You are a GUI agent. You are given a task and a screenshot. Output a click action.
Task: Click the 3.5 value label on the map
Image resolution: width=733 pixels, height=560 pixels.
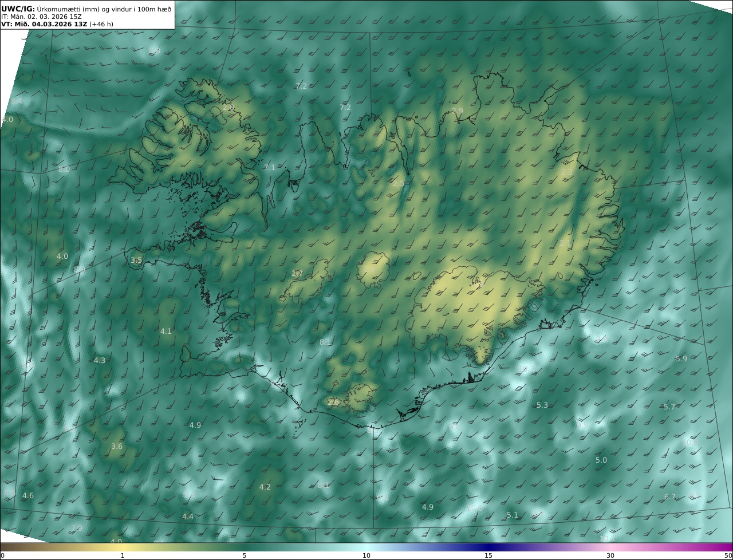pos(136,261)
